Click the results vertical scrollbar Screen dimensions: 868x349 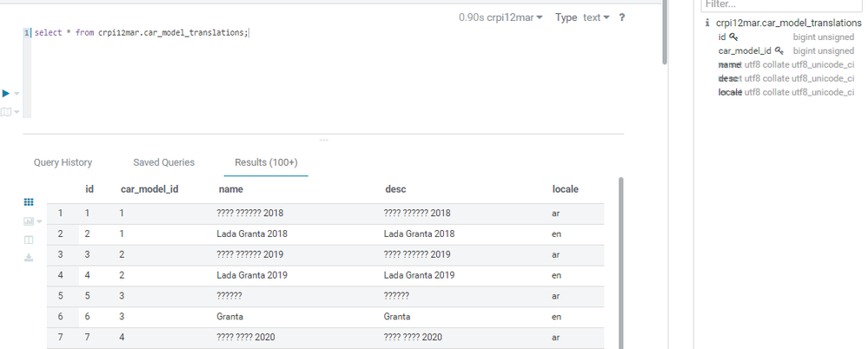(x=621, y=263)
